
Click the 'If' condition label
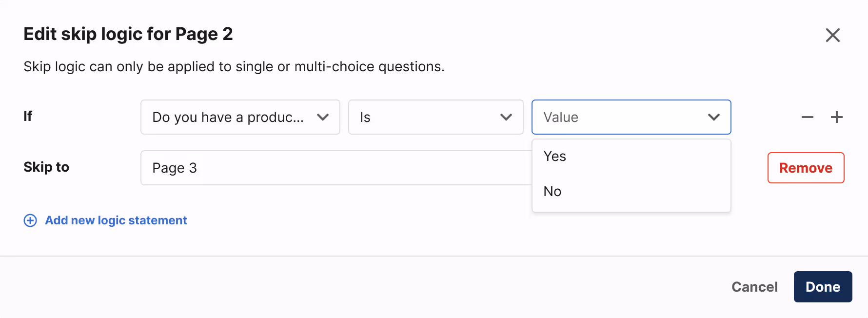point(28,116)
